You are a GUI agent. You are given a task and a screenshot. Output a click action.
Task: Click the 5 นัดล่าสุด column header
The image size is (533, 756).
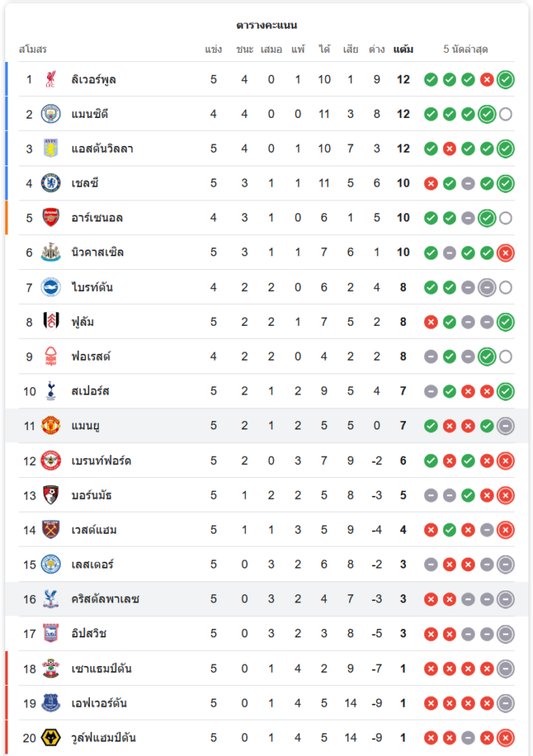point(466,50)
